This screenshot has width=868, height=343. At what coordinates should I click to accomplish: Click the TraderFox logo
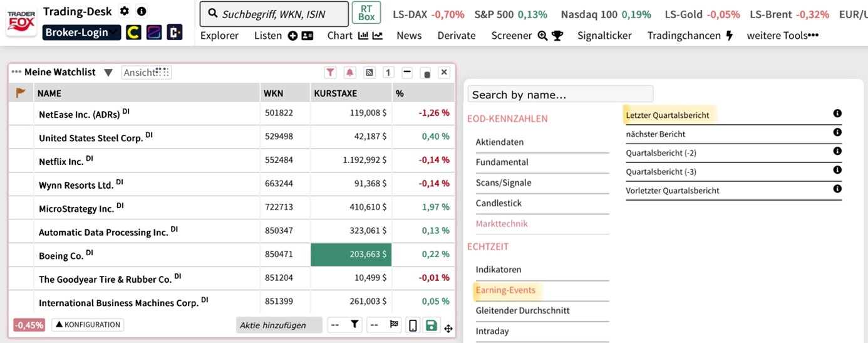[x=21, y=22]
